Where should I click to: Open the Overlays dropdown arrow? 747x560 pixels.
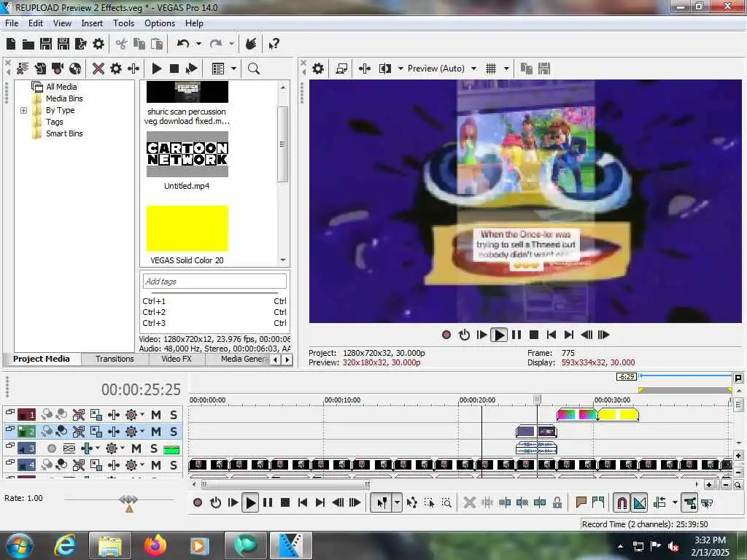506,69
